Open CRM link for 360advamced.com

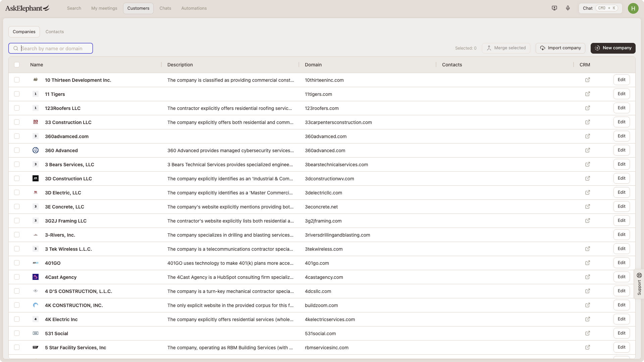(x=588, y=136)
